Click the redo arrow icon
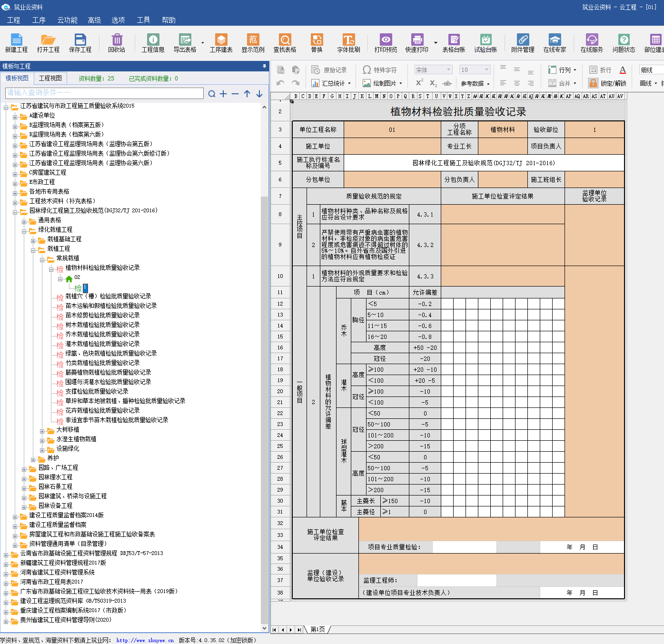664x644 pixels. click(x=296, y=83)
